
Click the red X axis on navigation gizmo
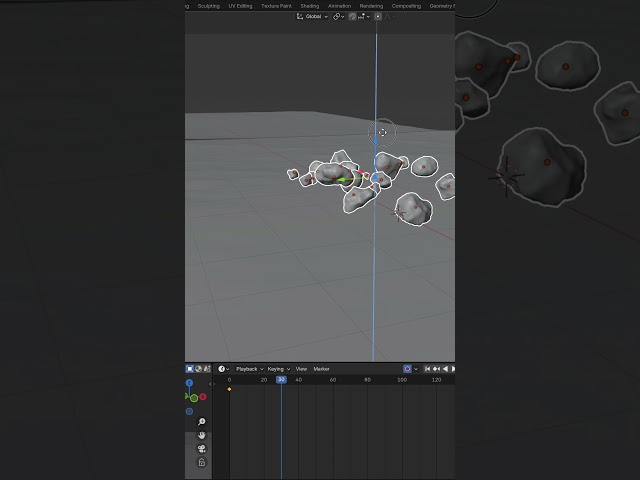coord(202,397)
